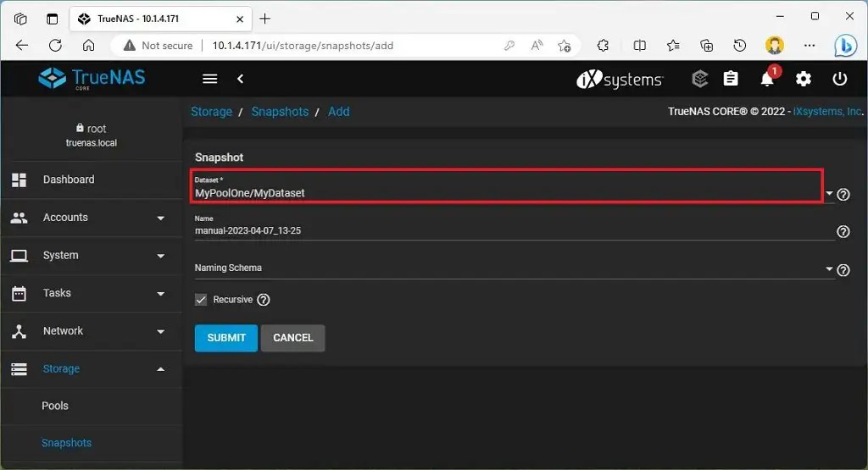Open alerts notification bell

[767, 79]
